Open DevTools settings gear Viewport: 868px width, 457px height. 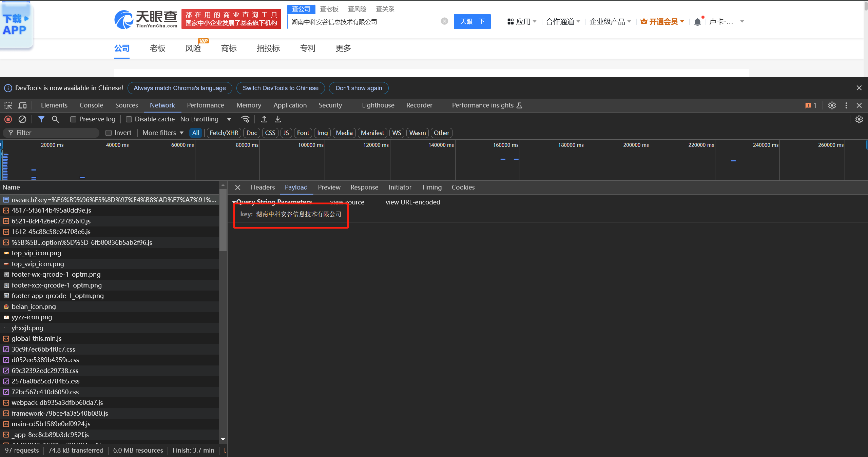832,105
